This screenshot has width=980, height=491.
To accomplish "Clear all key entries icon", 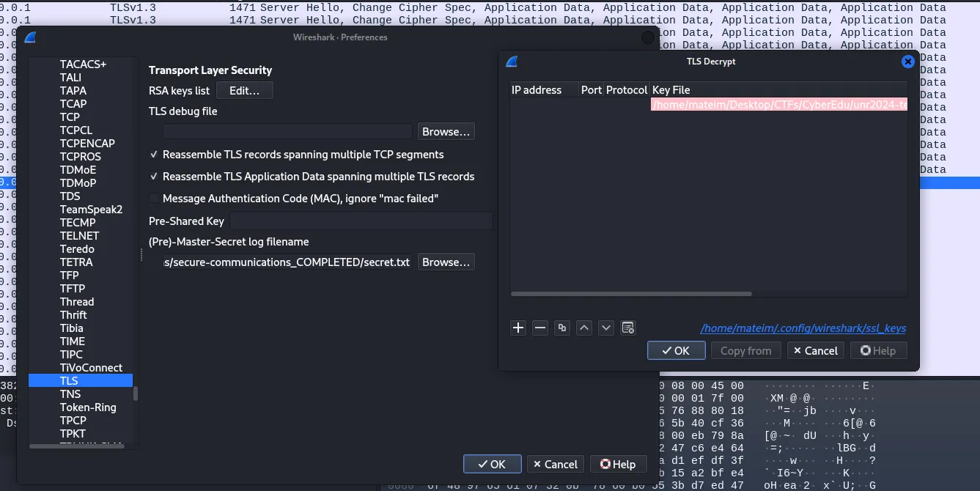I will tap(628, 328).
